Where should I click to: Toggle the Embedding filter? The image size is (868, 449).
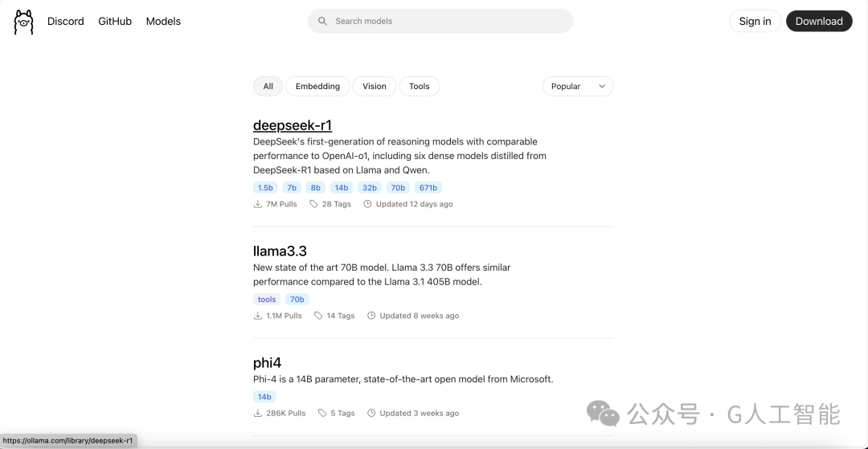coord(317,86)
